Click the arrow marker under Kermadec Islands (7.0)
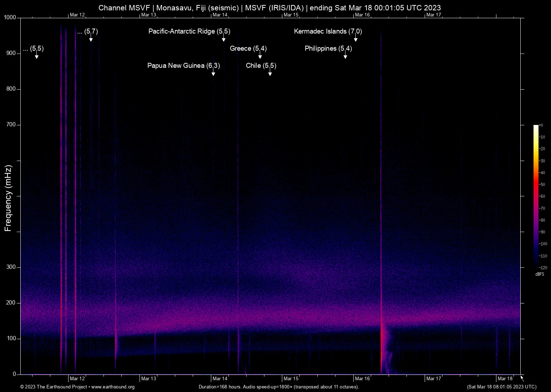 (x=355, y=39)
